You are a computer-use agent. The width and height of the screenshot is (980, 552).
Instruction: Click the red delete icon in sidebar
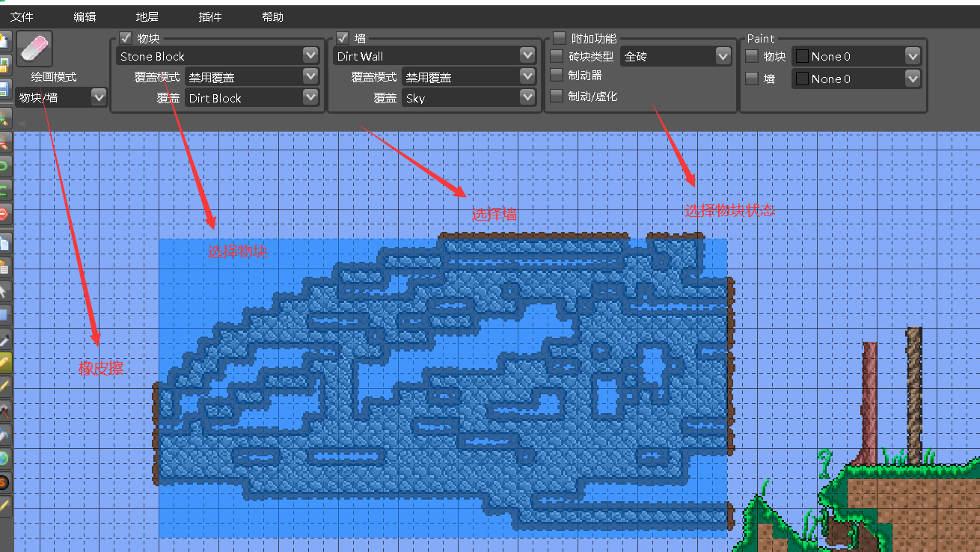4,215
